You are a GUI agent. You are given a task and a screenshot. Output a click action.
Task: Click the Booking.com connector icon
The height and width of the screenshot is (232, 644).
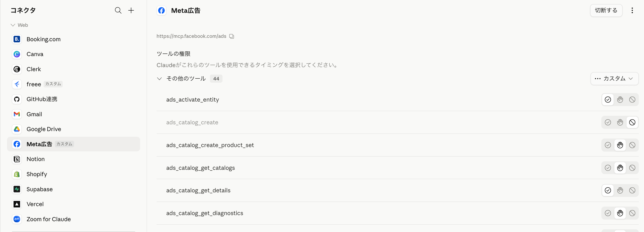tap(17, 39)
